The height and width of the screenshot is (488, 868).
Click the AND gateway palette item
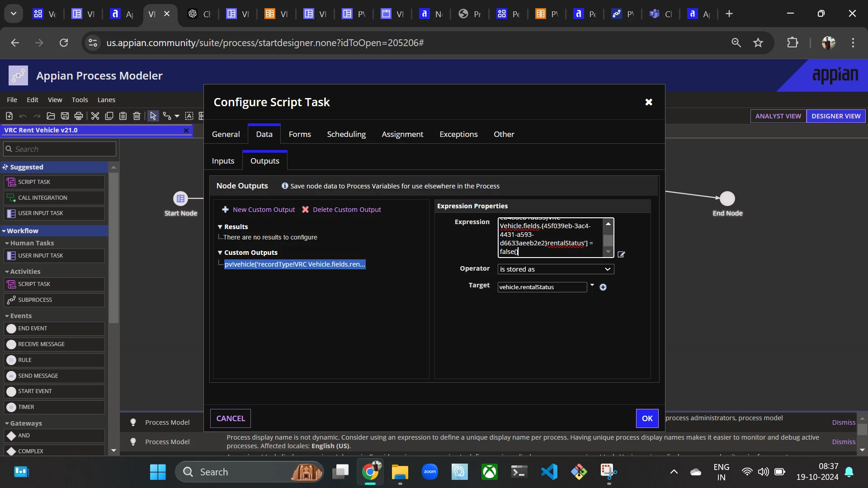point(54,436)
